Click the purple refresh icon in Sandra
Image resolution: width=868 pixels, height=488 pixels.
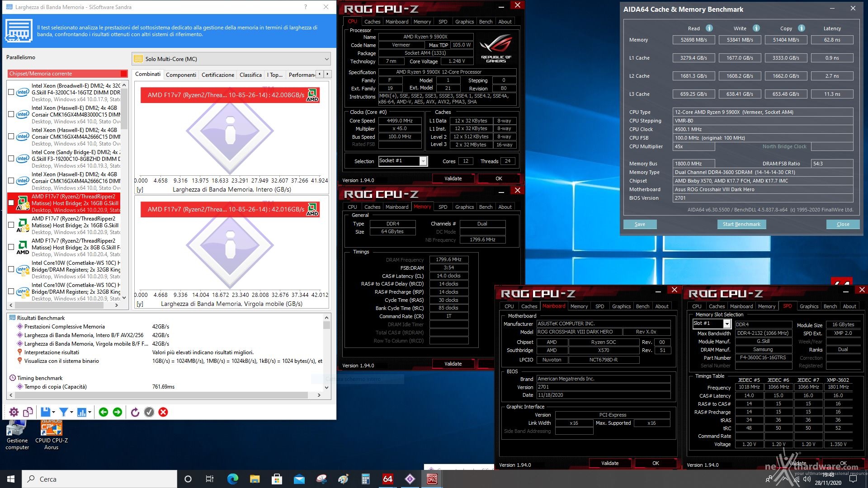135,412
